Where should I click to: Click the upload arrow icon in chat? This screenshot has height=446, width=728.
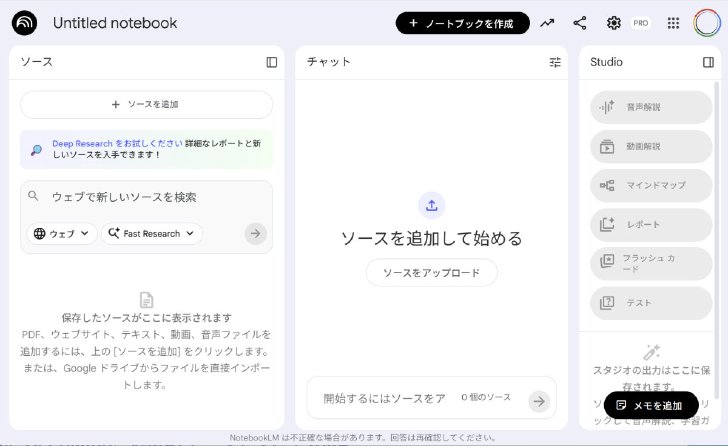pyautogui.click(x=432, y=205)
